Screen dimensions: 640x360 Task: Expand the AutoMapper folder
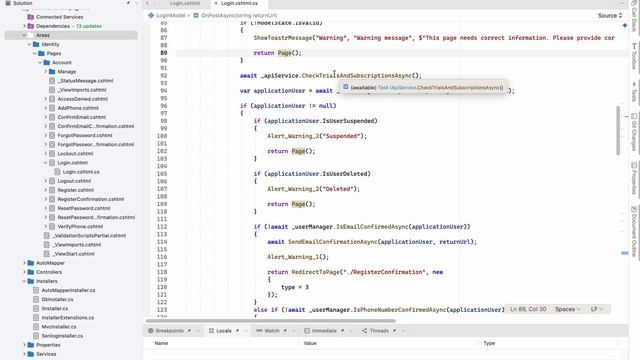(24, 263)
